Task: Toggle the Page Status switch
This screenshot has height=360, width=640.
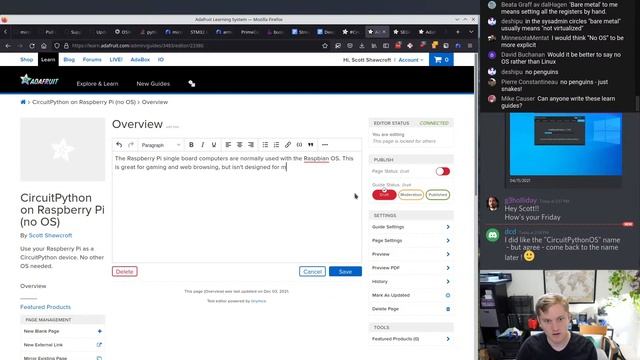Action: click(x=442, y=171)
